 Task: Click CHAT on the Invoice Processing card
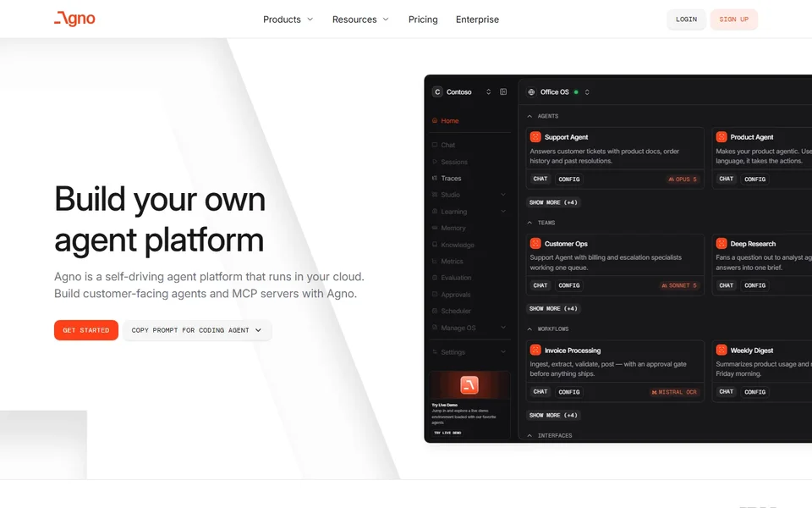[x=540, y=392]
